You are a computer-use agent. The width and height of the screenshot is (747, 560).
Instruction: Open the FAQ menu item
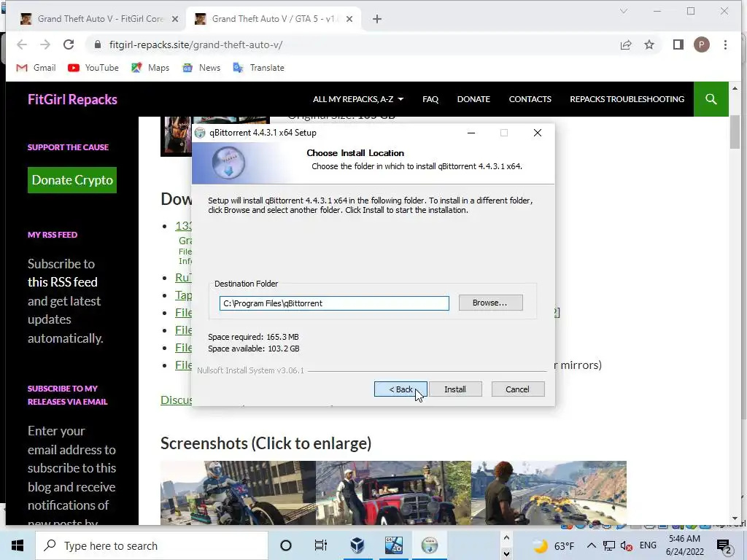tap(430, 99)
